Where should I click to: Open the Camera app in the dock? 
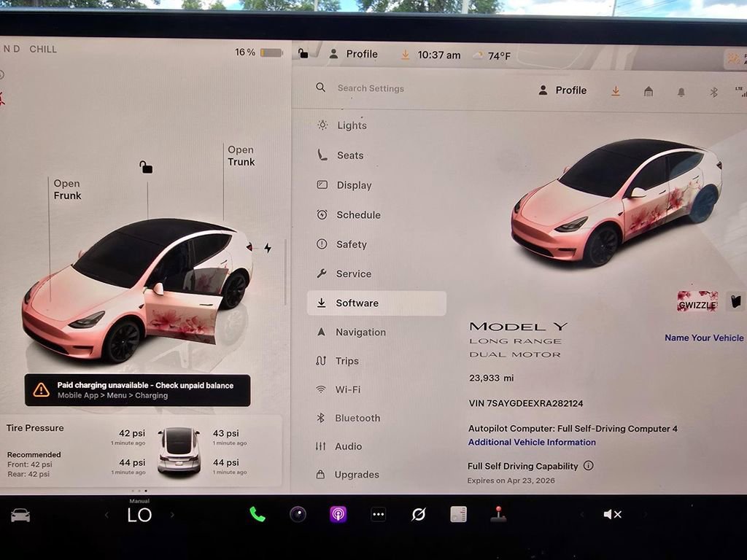click(298, 514)
